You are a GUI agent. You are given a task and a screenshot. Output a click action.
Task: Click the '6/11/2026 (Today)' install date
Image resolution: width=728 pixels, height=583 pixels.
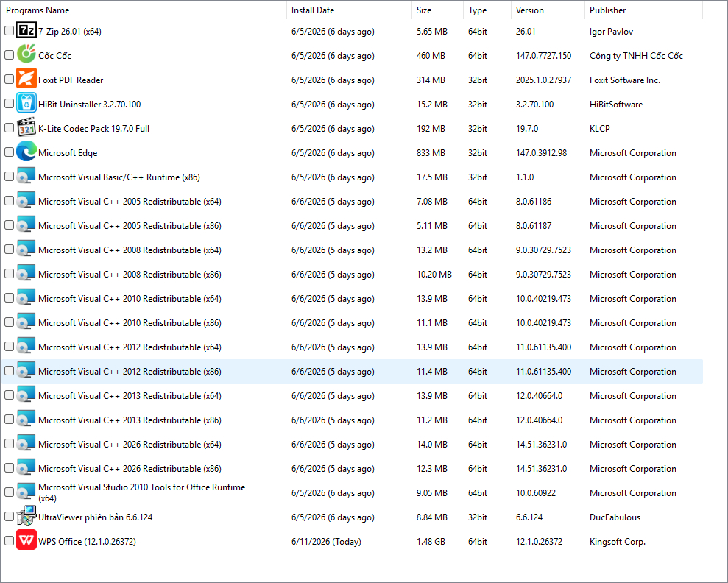[x=326, y=541]
